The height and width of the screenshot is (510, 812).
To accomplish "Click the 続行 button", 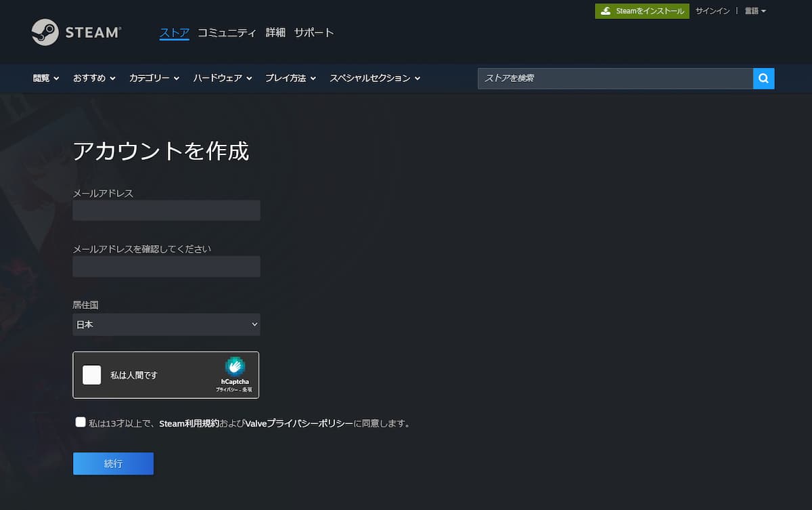I will click(113, 463).
